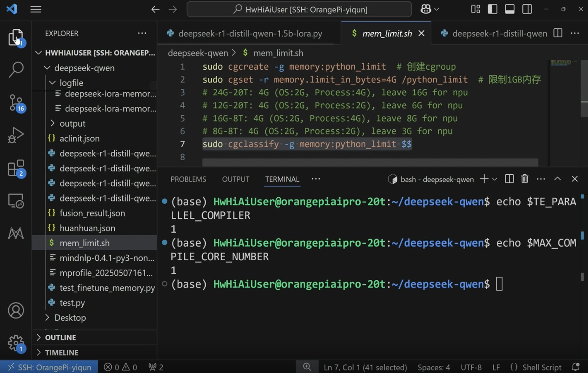
Task: Open new terminal profile dropdown arrow
Action: pos(495,179)
